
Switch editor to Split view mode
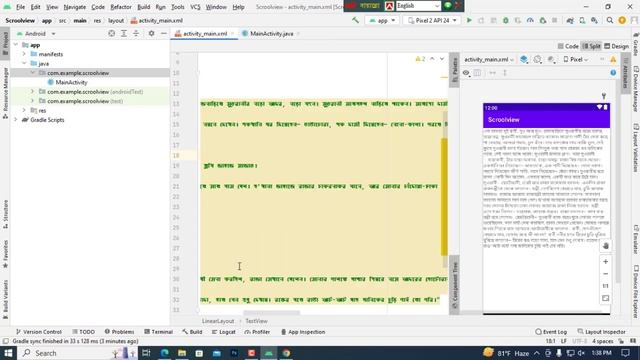pos(591,46)
